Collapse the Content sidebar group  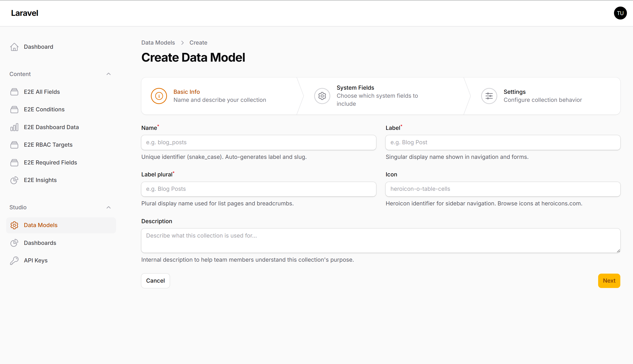(108, 74)
